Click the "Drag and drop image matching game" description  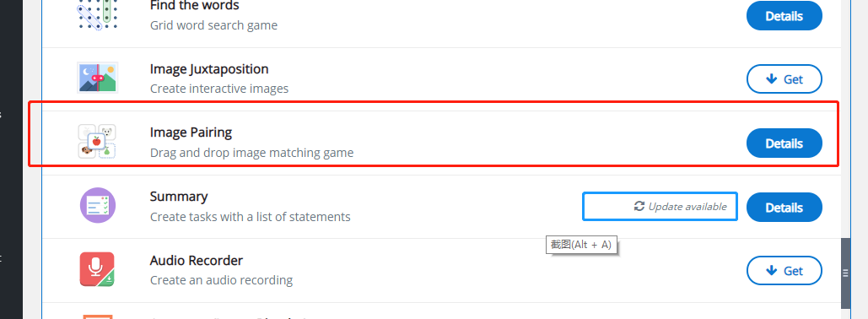tap(252, 152)
